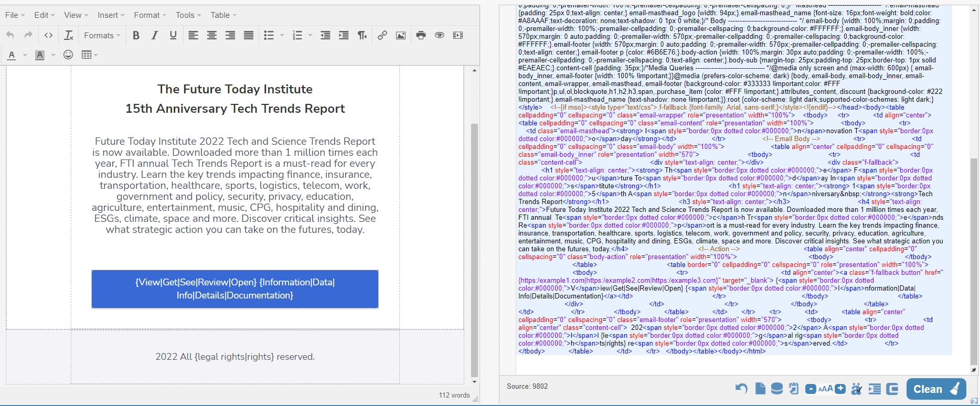
Task: Click the database cylinder icon
Action: [777, 389]
